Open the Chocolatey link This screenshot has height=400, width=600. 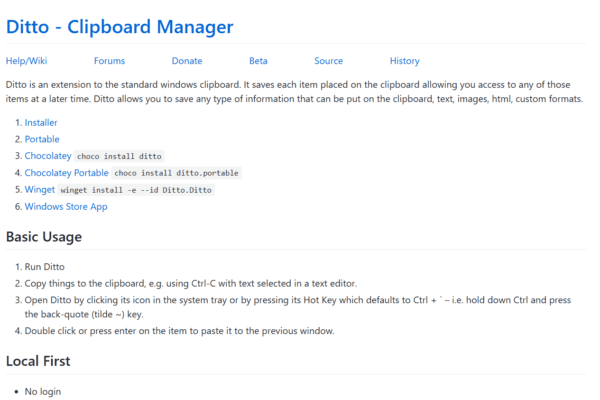coord(48,156)
